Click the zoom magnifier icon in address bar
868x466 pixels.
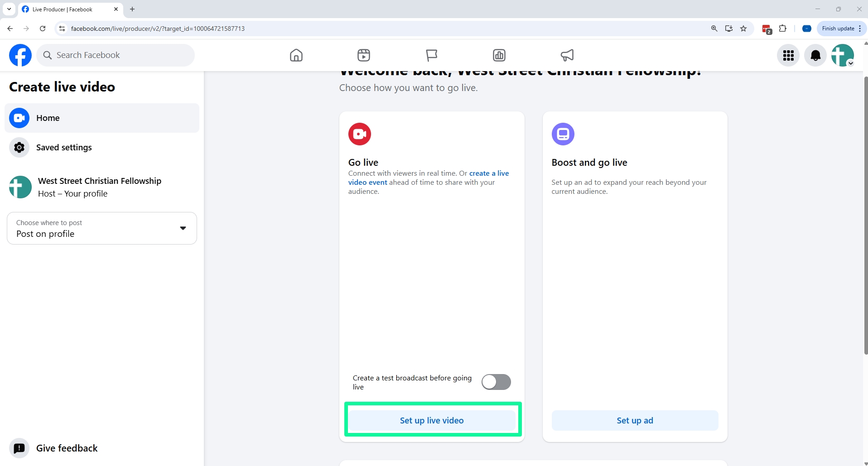click(x=714, y=29)
